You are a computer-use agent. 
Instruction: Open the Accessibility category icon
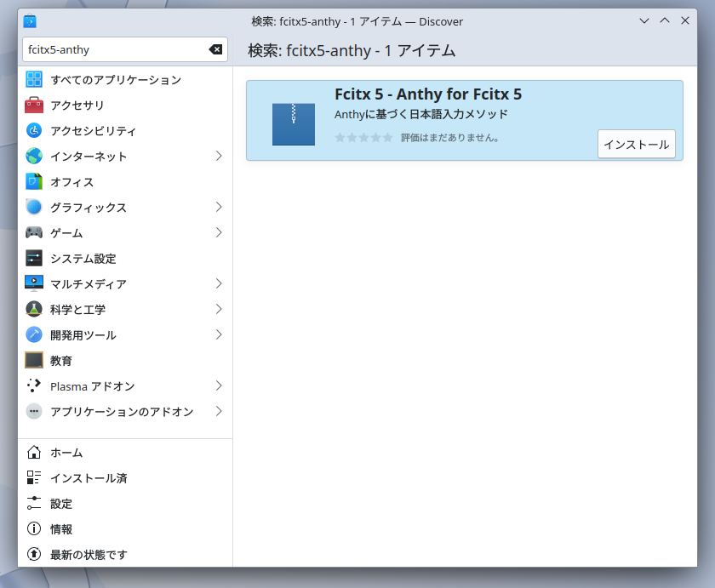coord(34,131)
